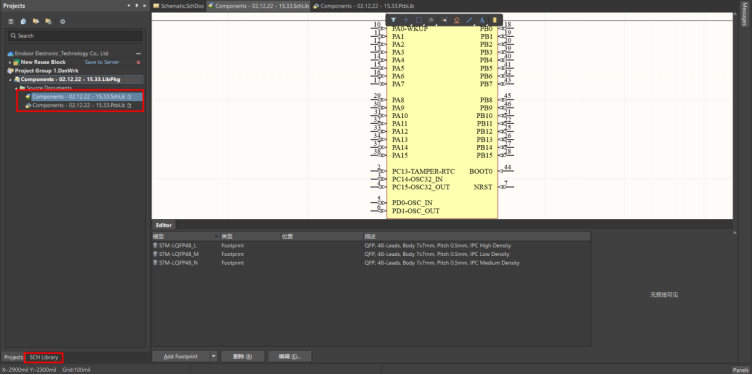Click the Search field in Projects panel
The image size is (753, 375).
tap(75, 36)
